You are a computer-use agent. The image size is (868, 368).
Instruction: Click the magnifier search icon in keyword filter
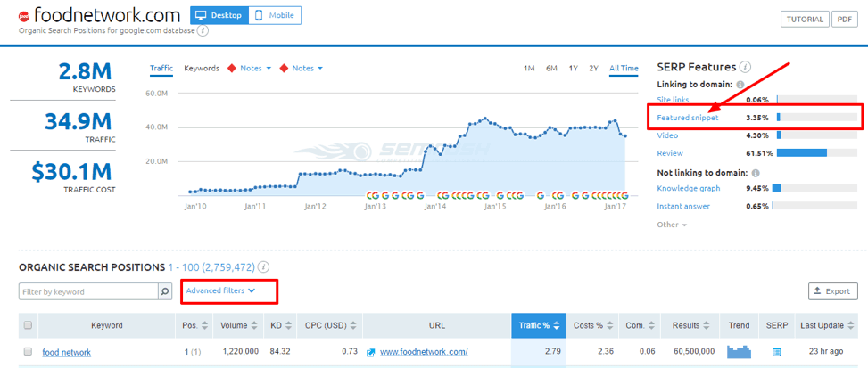[x=165, y=291]
